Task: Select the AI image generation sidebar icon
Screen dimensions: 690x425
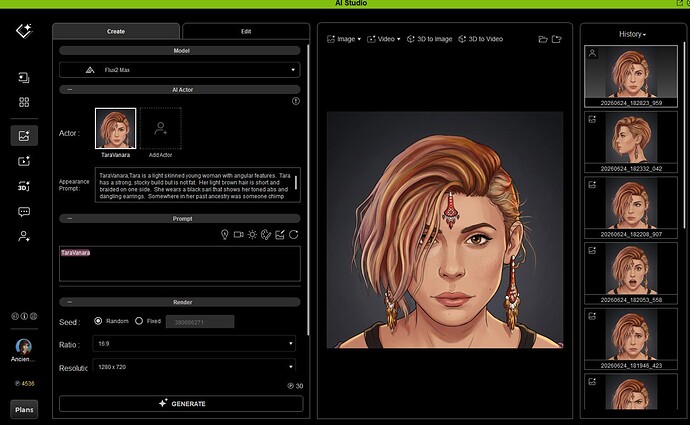Action: [x=24, y=136]
